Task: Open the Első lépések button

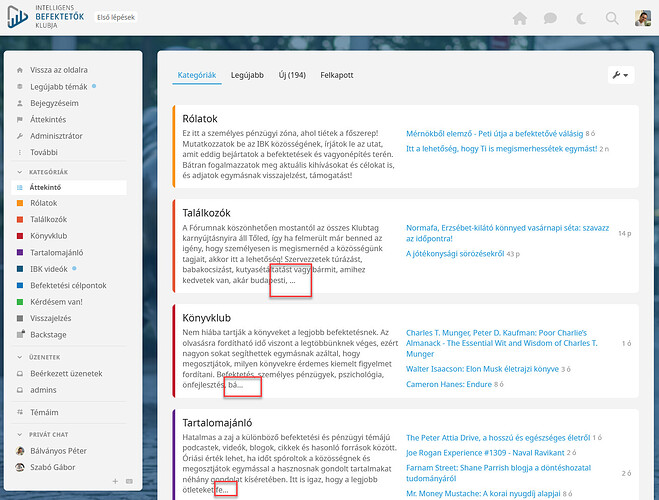Action: (x=116, y=17)
